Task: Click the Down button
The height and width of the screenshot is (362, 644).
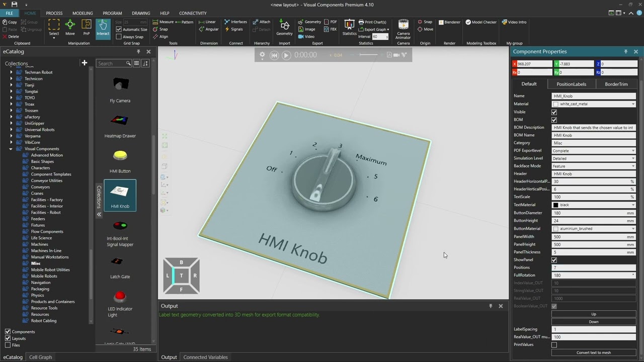Action: point(594,322)
